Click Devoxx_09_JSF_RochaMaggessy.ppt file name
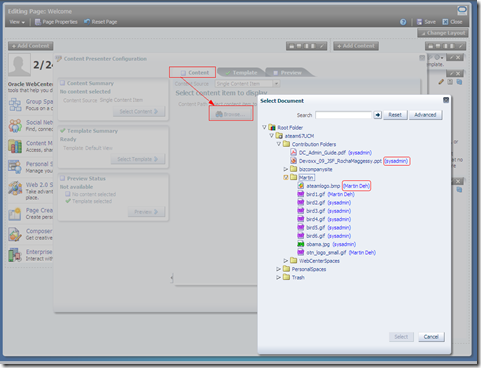 click(340, 161)
